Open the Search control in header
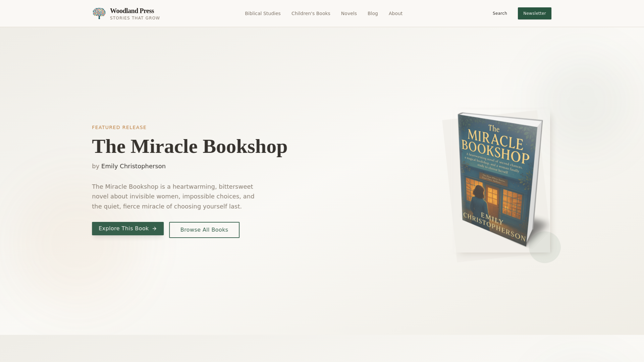Image resolution: width=644 pixels, height=362 pixels. (x=500, y=13)
